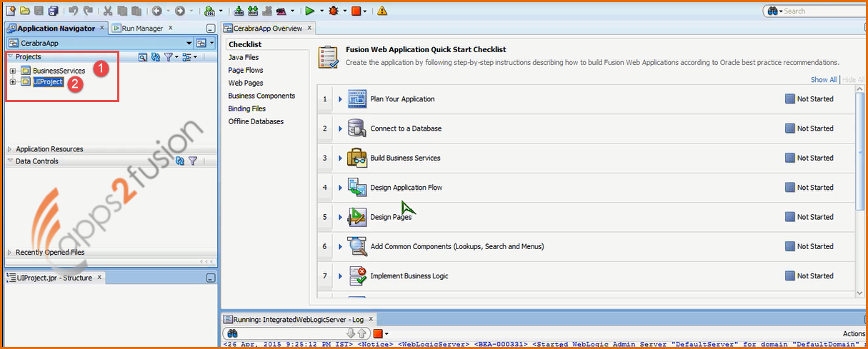Select the CerabraApp Overview tab
The image size is (868, 349).
click(268, 29)
